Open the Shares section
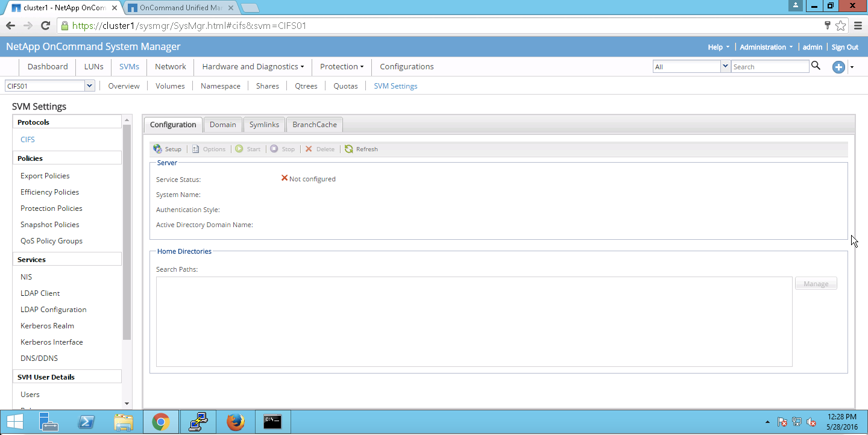 [267, 86]
